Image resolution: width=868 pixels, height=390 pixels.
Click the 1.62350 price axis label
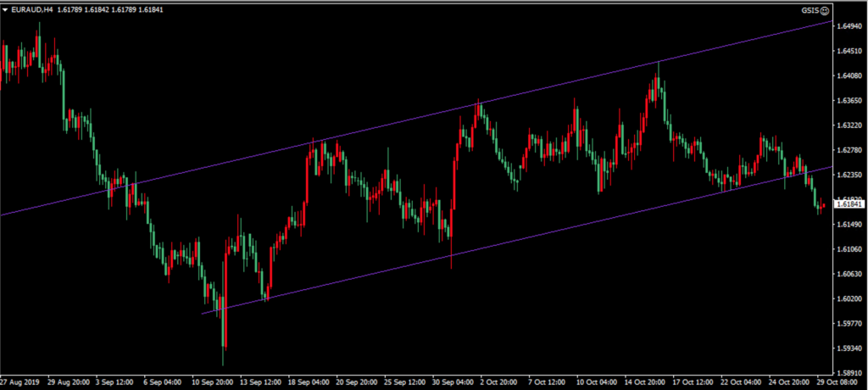click(x=849, y=175)
